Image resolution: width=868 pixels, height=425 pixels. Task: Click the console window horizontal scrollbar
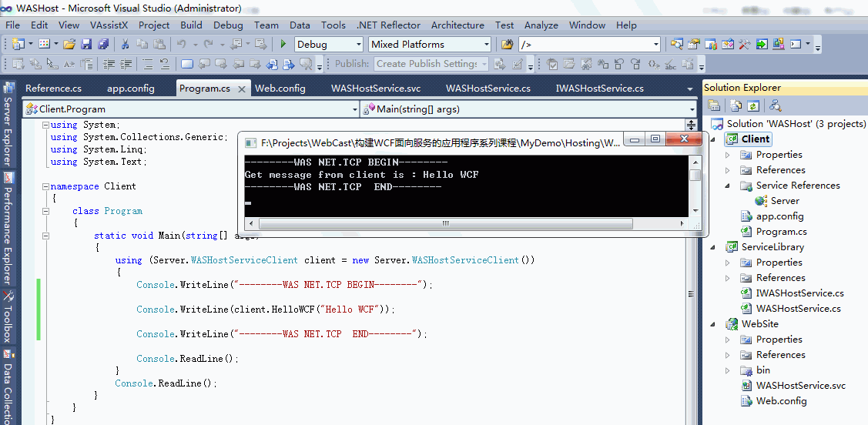(465, 223)
